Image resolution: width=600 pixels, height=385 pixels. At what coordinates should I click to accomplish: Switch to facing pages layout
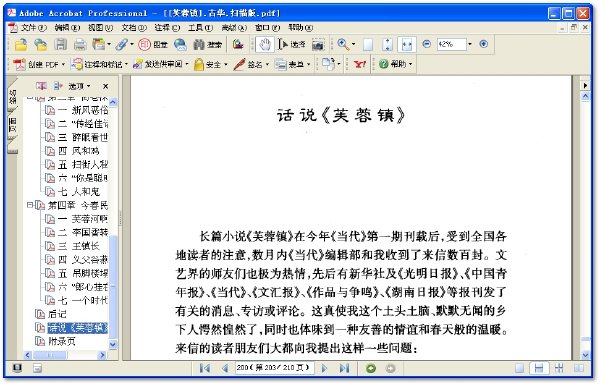pos(579,369)
